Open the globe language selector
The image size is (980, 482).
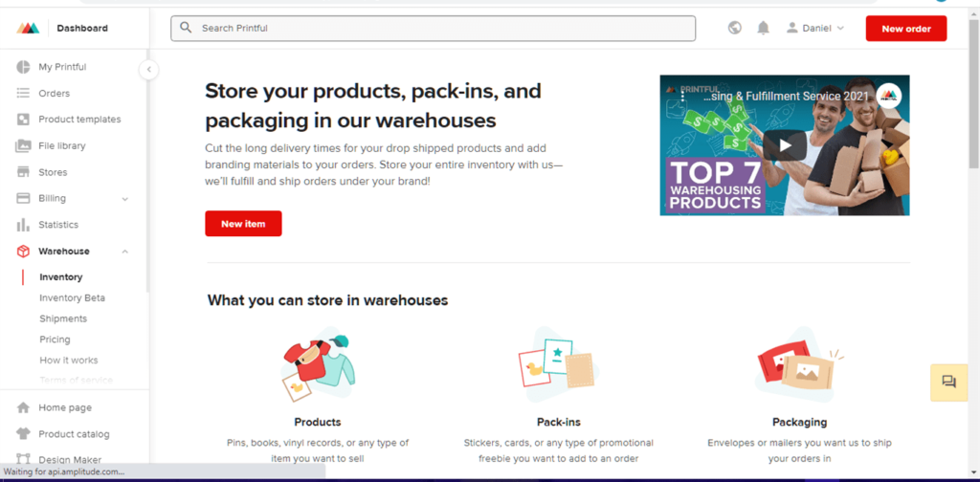tap(735, 28)
